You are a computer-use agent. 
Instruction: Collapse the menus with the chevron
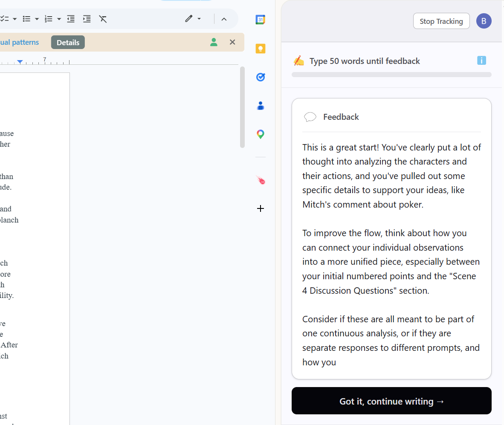(x=224, y=19)
